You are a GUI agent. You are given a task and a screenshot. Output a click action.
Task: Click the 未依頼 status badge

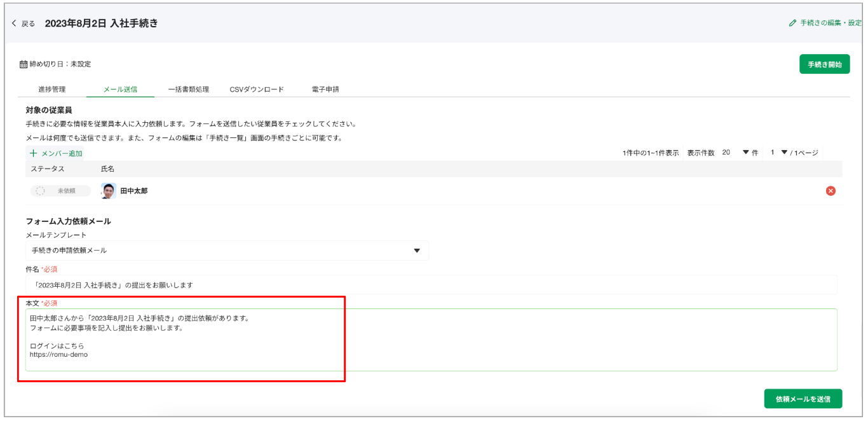[60, 191]
